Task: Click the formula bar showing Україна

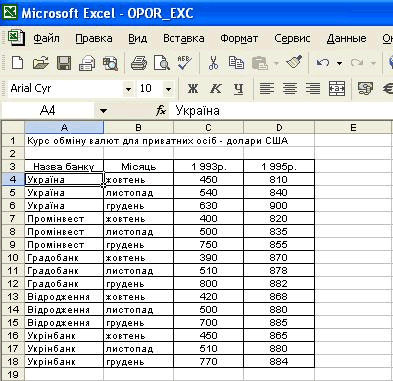Action: coord(282,110)
